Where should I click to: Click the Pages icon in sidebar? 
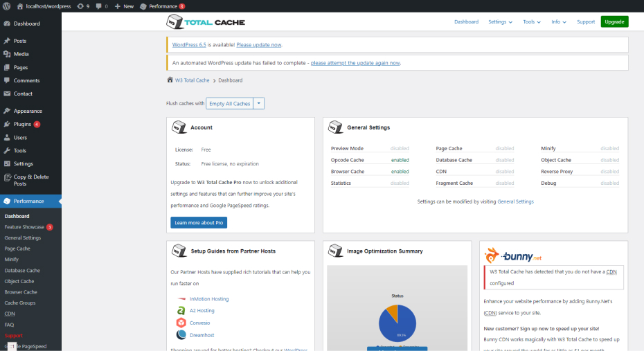[7, 67]
